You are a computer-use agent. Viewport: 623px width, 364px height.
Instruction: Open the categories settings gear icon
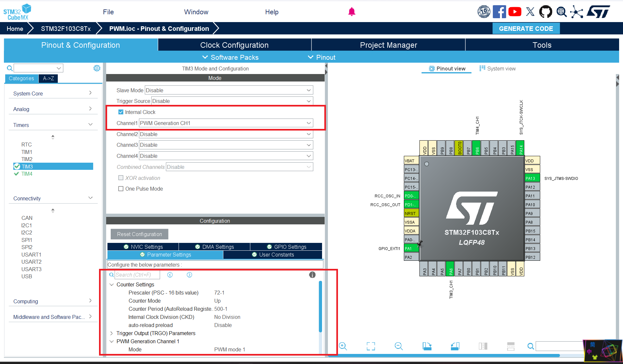point(97,68)
